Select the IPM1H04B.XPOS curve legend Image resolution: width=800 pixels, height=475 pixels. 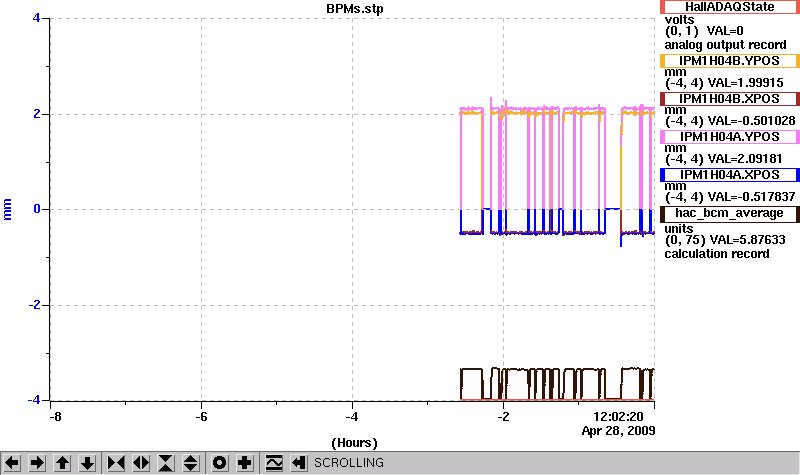pyautogui.click(x=730, y=99)
